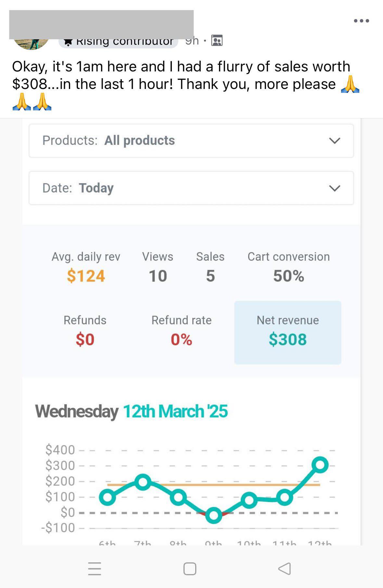Open the three-dot post options menu
The image size is (383, 588).
pos(361,21)
